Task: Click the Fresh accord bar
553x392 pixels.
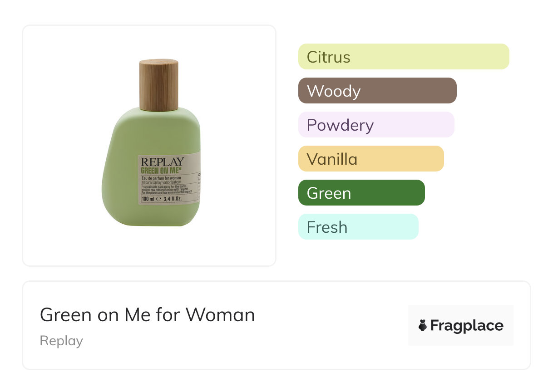Action: coord(358,227)
